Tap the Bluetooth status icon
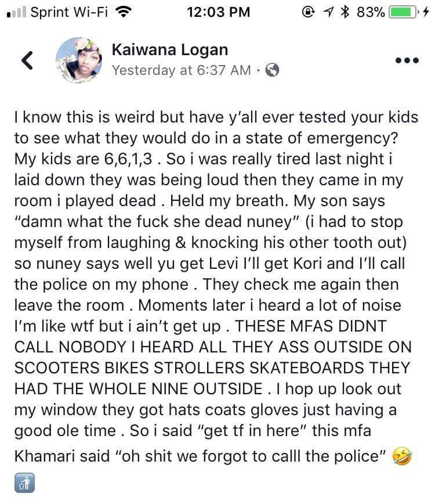The height and width of the screenshot is (504, 435). click(x=346, y=11)
